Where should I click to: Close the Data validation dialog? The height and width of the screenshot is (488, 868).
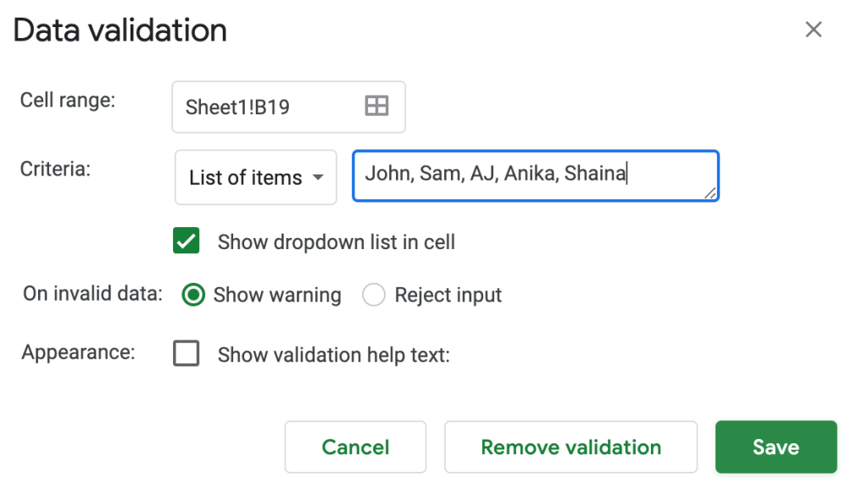[x=814, y=30]
